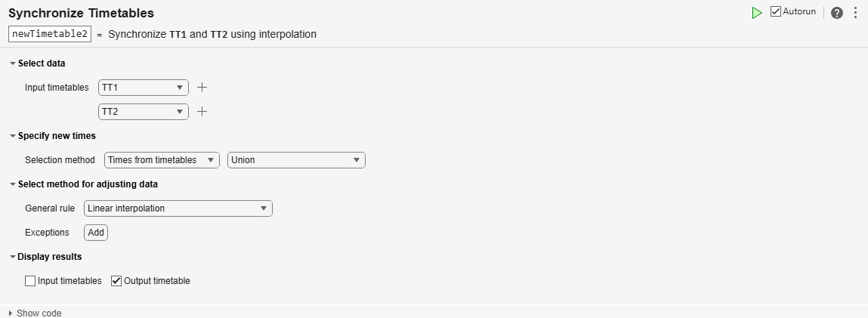Open the Times from timetables dropdown

pos(162,160)
